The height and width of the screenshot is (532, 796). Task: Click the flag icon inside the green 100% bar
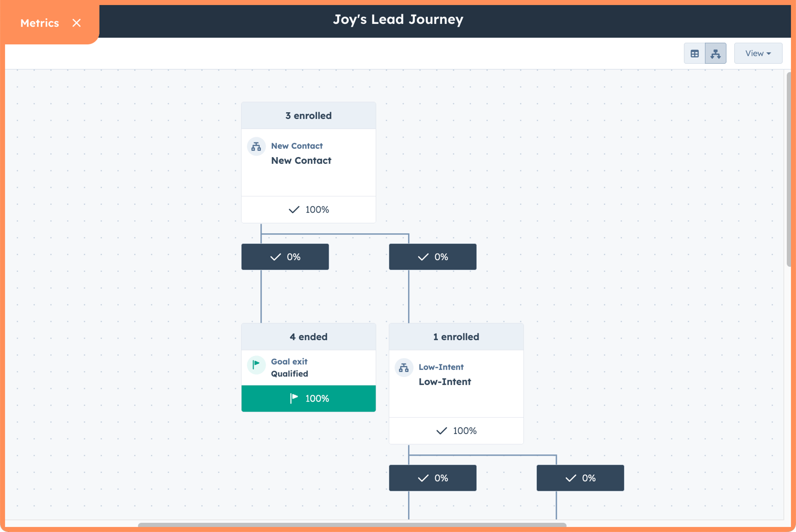point(294,398)
